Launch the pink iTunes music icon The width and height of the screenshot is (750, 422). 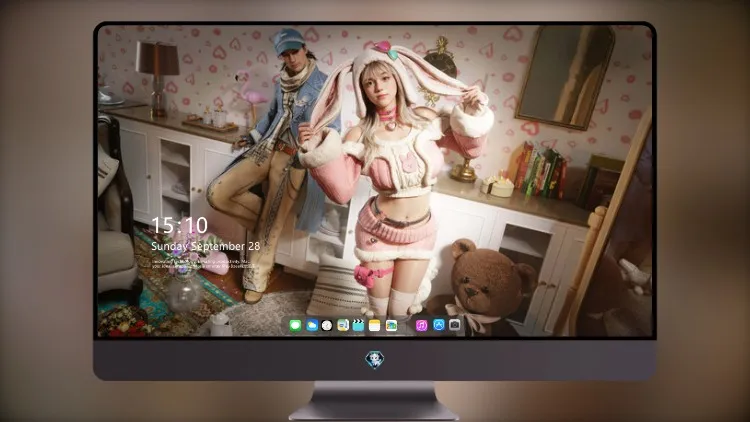(x=421, y=326)
